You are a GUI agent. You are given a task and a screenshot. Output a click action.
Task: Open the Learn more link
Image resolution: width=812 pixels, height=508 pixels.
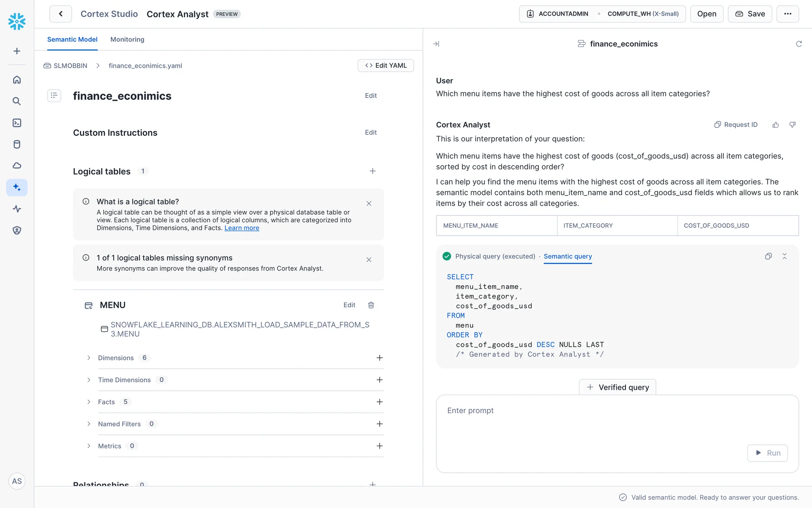(241, 228)
